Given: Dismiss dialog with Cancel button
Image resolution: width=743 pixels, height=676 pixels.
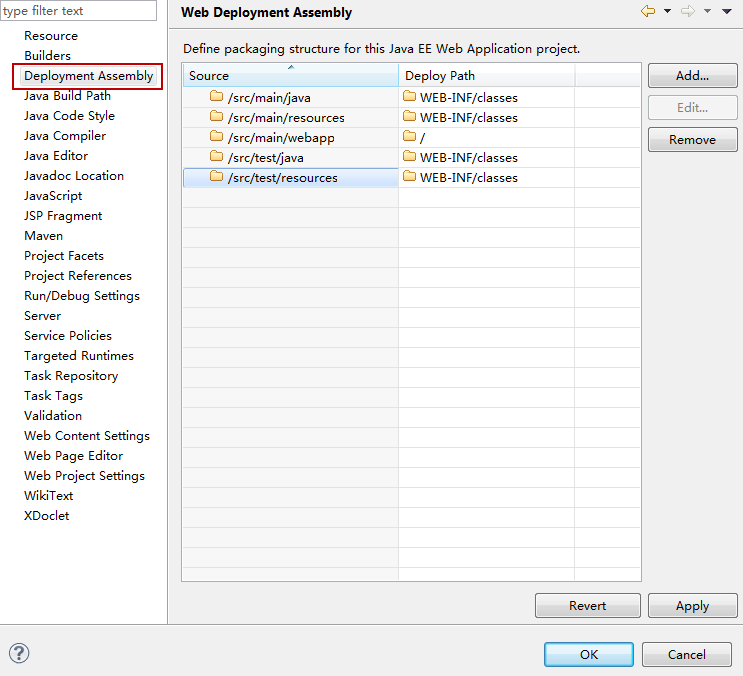Looking at the screenshot, I should click(687, 654).
